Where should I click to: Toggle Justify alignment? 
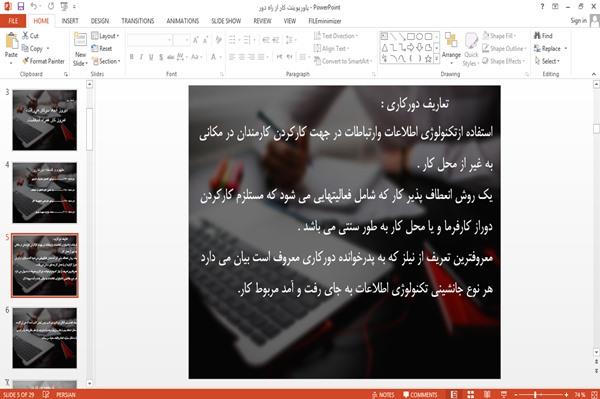pyautogui.click(x=261, y=57)
